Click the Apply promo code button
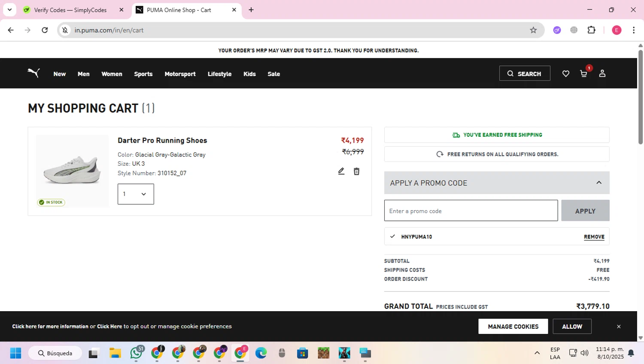Viewport: 644px width, 364px height. coord(585,211)
